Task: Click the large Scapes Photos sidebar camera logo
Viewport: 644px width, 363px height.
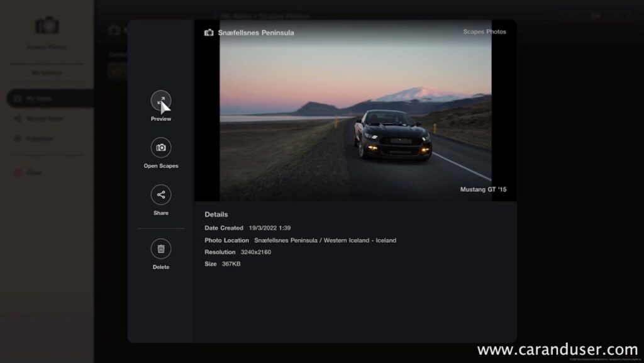Action: [47, 25]
